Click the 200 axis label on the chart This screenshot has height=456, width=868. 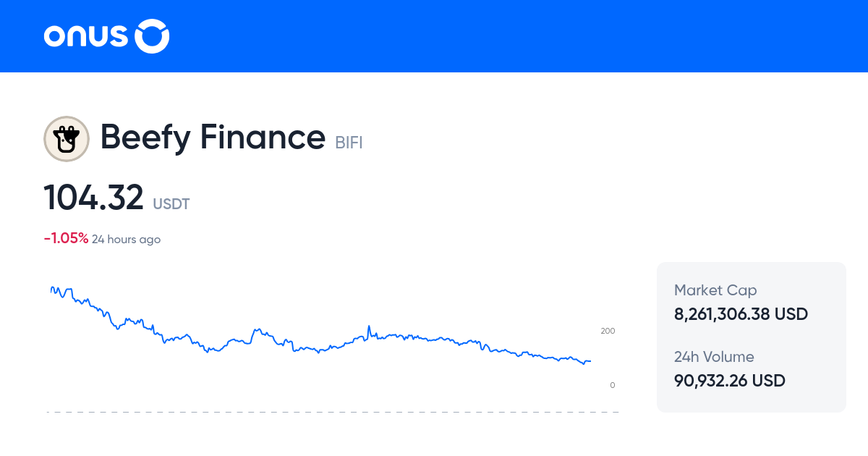(608, 331)
